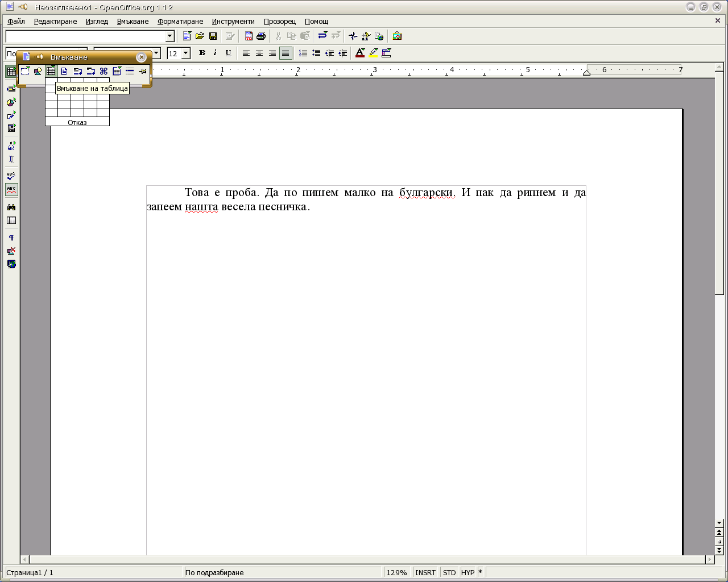728x582 pixels.
Task: Open the Редактиране menu
Action: pyautogui.click(x=55, y=22)
